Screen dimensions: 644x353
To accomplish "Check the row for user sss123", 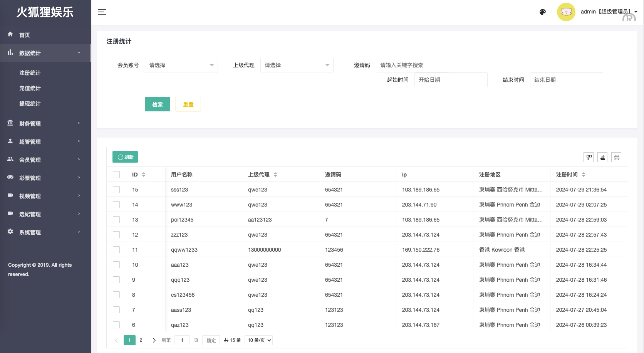I will 116,190.
